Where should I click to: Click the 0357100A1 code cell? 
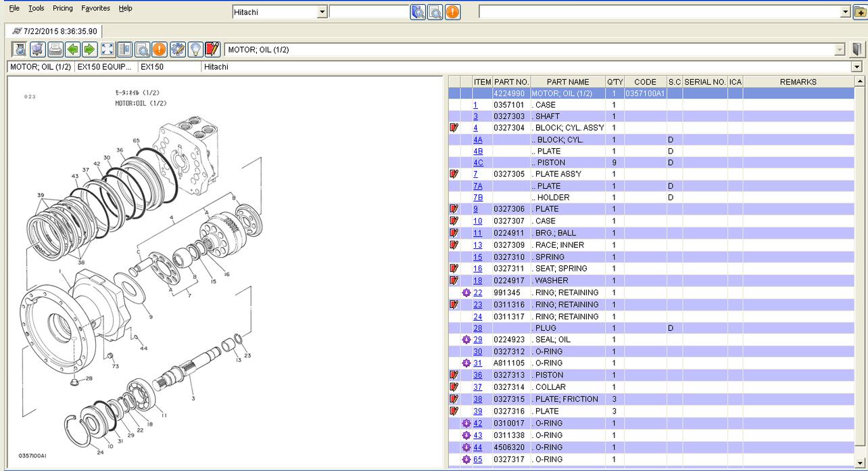tap(645, 93)
